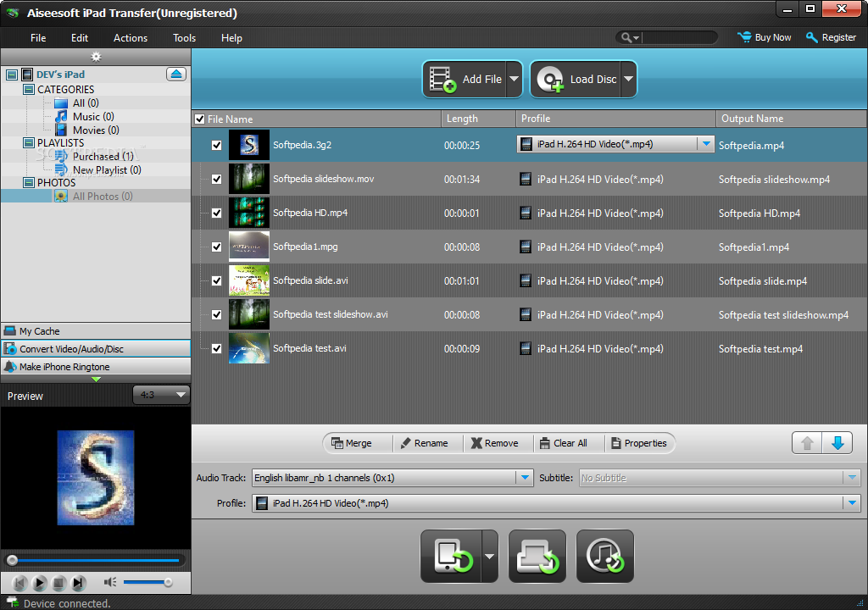Image resolution: width=868 pixels, height=610 pixels.
Task: Click the settings gear above device tree
Action: (96, 57)
